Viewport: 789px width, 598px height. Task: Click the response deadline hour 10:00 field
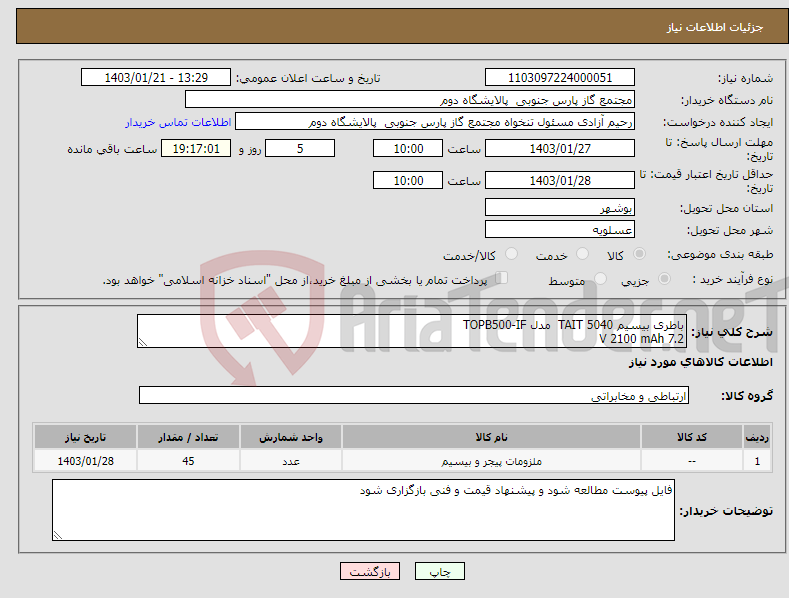[408, 148]
